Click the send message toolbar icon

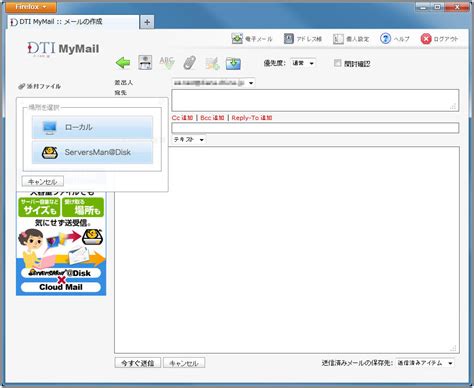[145, 63]
